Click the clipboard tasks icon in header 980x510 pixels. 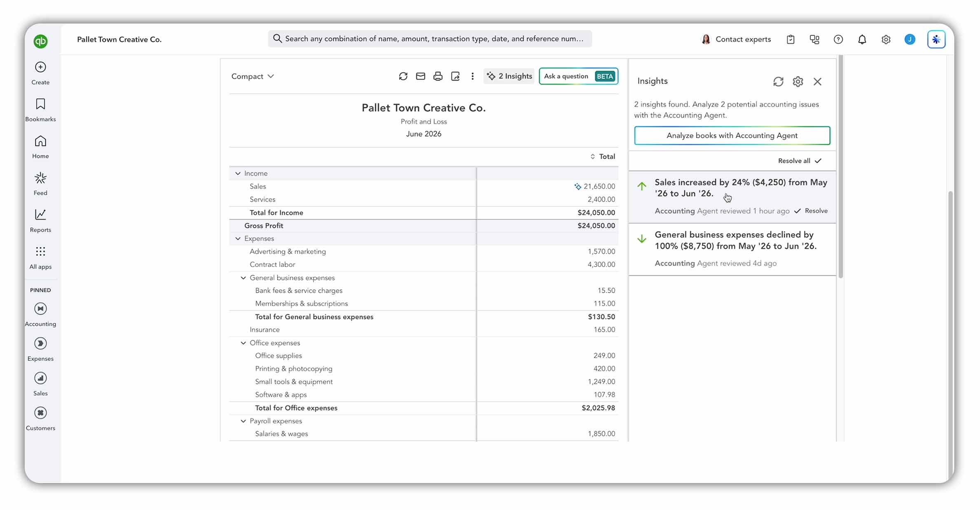pyautogui.click(x=791, y=39)
